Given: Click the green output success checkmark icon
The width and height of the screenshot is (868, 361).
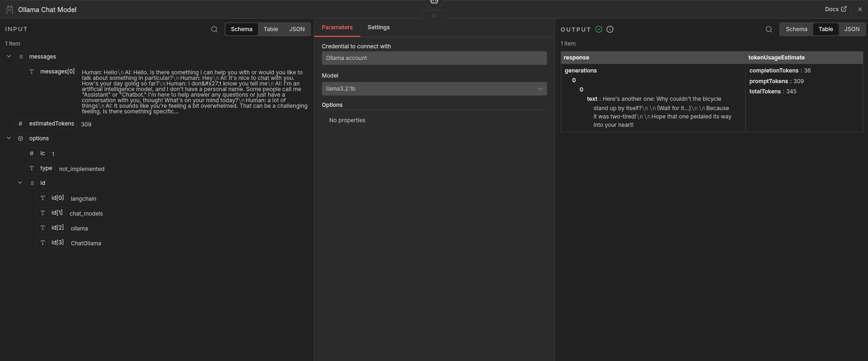Looking at the screenshot, I should (599, 29).
